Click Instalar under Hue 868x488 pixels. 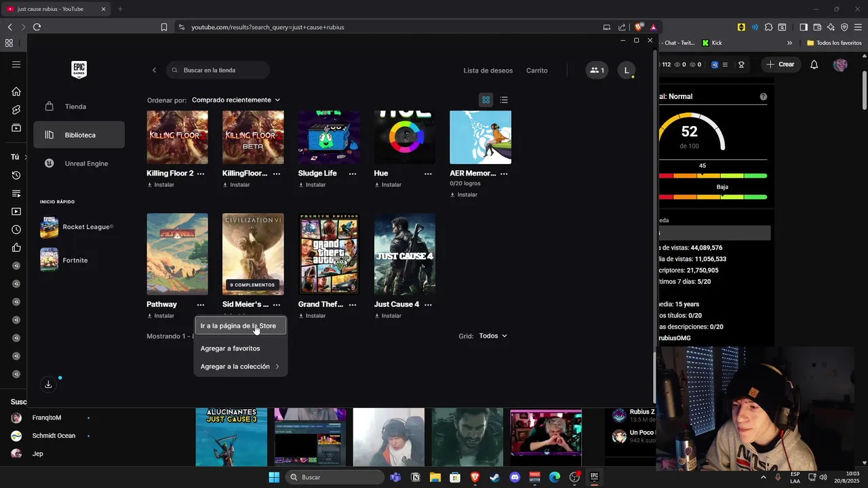coord(387,184)
